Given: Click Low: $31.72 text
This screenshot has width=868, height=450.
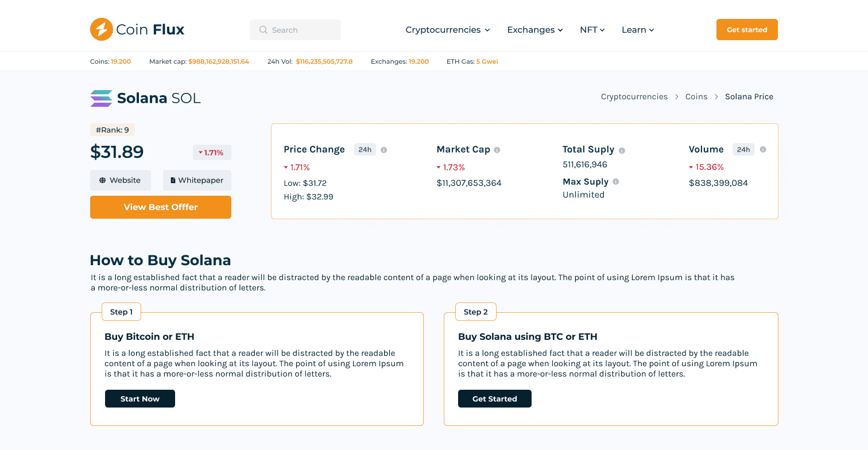Looking at the screenshot, I should [305, 183].
